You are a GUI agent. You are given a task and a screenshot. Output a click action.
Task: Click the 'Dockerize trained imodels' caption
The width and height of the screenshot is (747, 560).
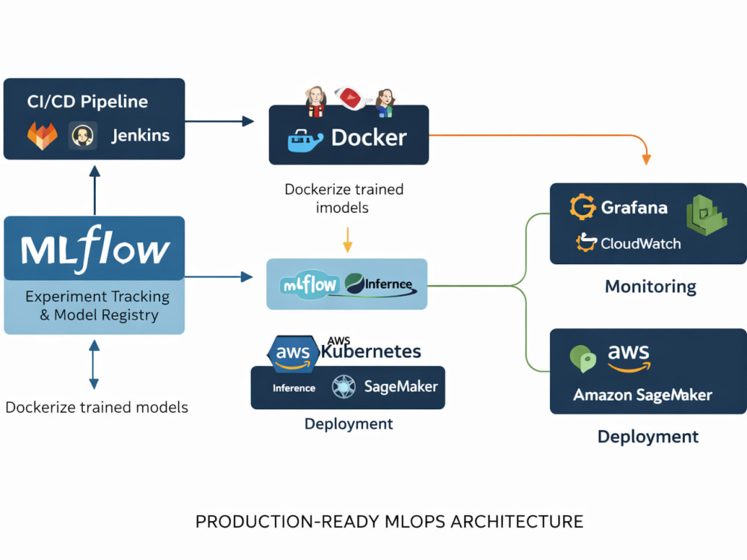click(x=344, y=199)
